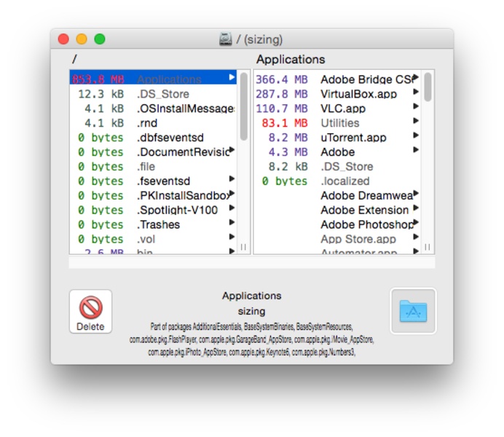This screenshot has height=437, width=504.
Task: Select the .rnd file entry
Action: pos(153,123)
